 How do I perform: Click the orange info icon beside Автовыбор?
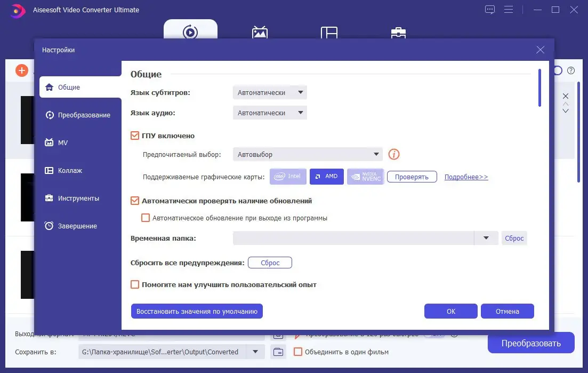(x=394, y=154)
